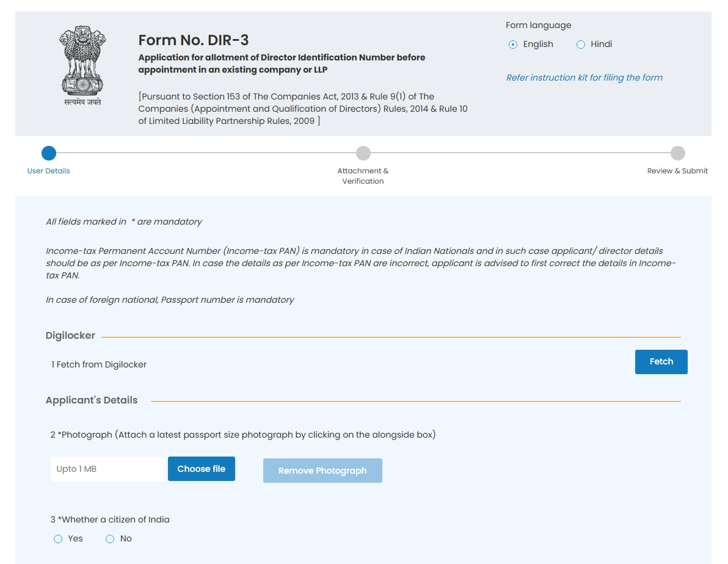Click Fetch from Digilocker button

(661, 361)
